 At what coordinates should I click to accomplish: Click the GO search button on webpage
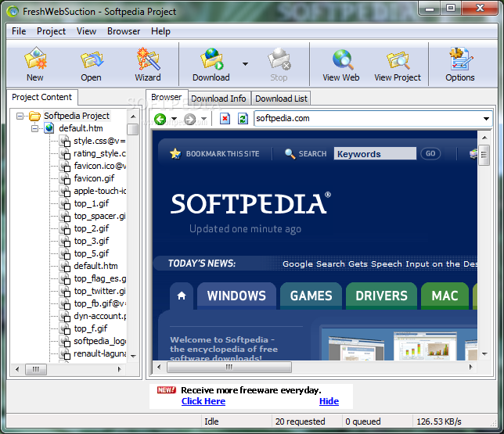(x=430, y=153)
